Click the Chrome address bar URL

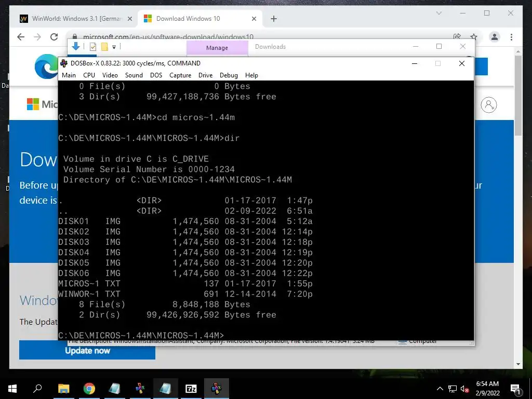click(168, 36)
